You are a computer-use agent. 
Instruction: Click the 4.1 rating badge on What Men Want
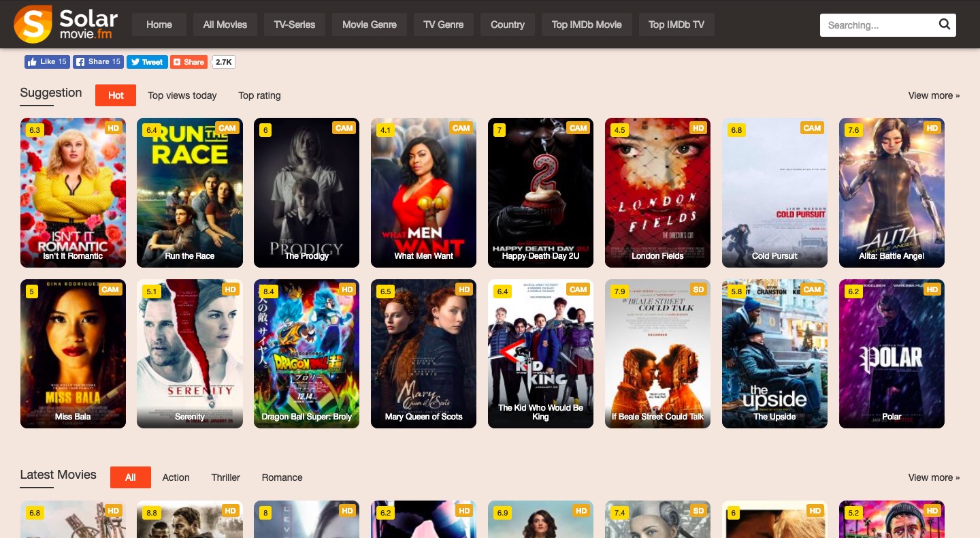(385, 130)
